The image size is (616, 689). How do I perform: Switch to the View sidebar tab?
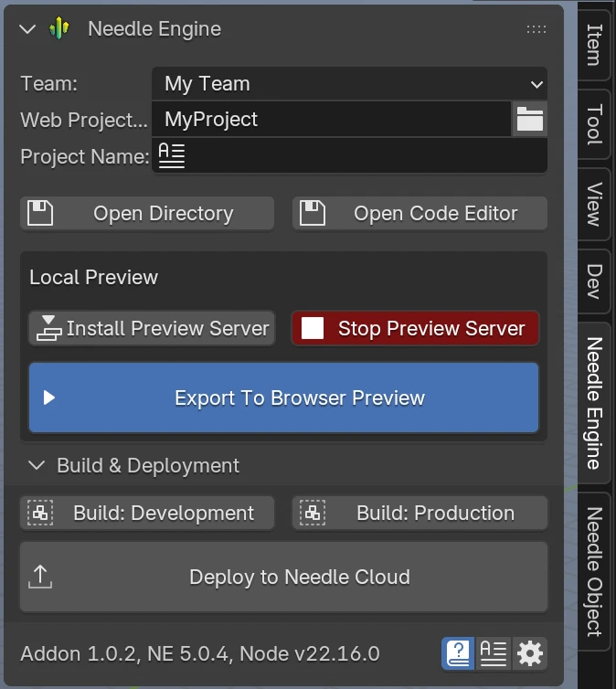[593, 205]
